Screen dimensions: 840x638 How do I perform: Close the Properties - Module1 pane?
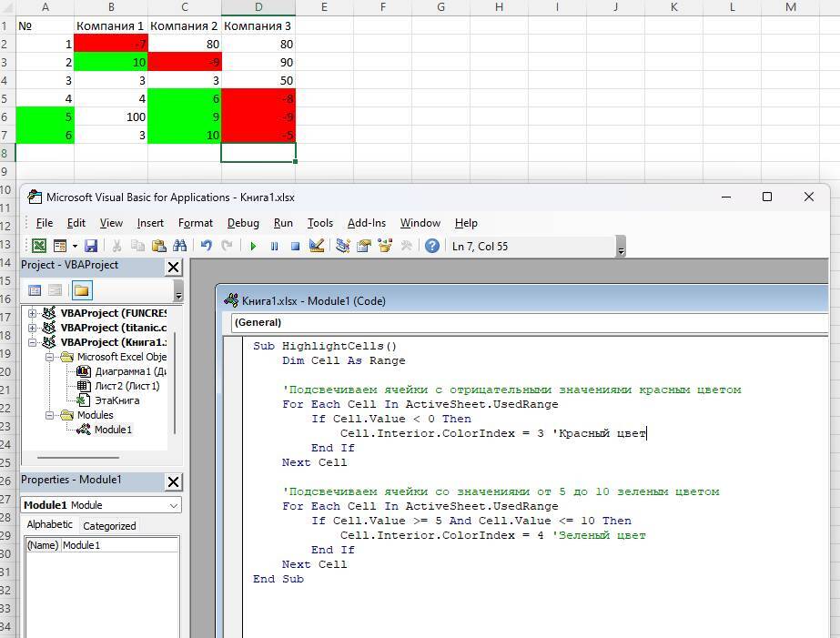point(173,481)
